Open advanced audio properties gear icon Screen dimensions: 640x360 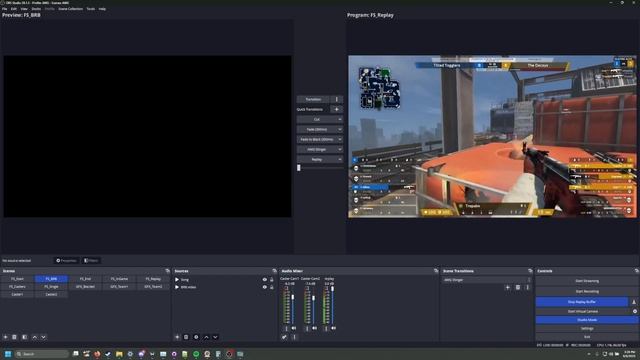284,337
